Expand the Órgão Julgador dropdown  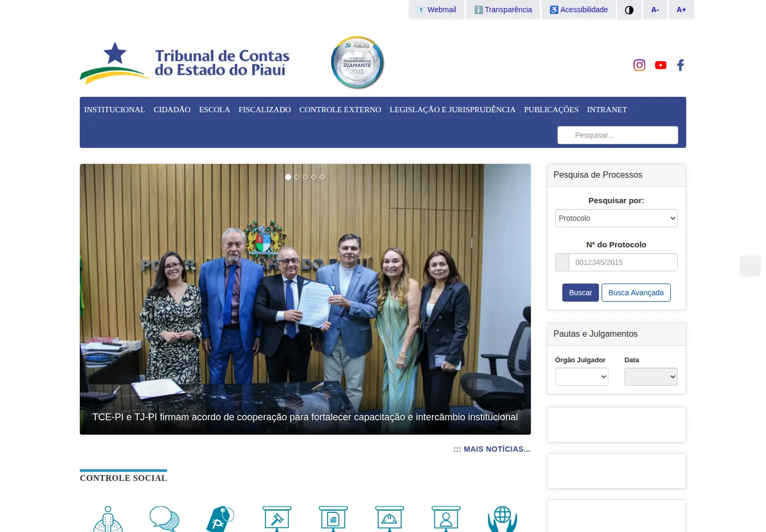(x=582, y=377)
